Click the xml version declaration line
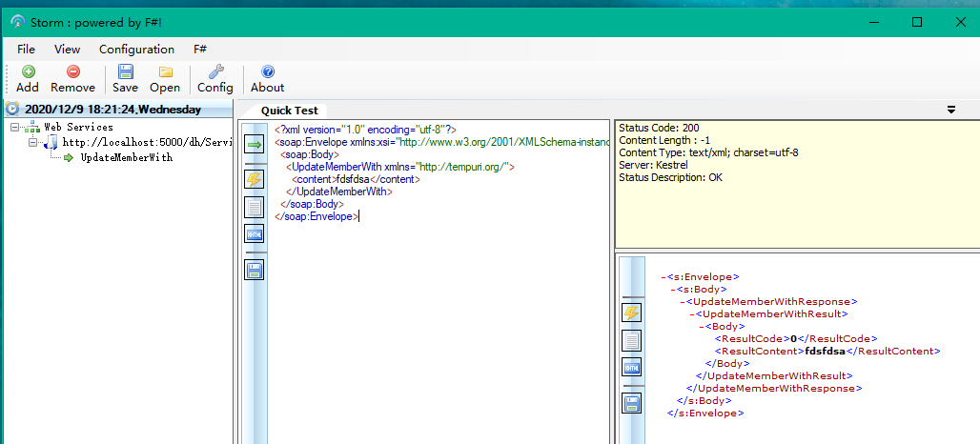Screen dimensions: 980x444 coord(366,130)
